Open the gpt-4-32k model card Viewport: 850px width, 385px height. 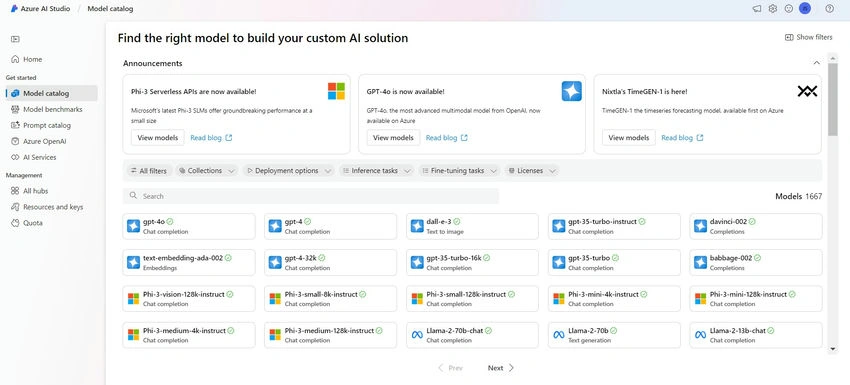point(331,262)
